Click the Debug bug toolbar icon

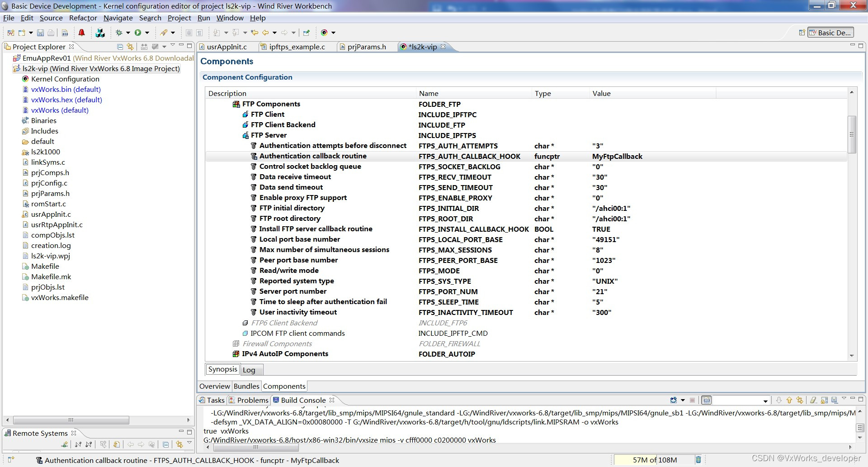[119, 33]
